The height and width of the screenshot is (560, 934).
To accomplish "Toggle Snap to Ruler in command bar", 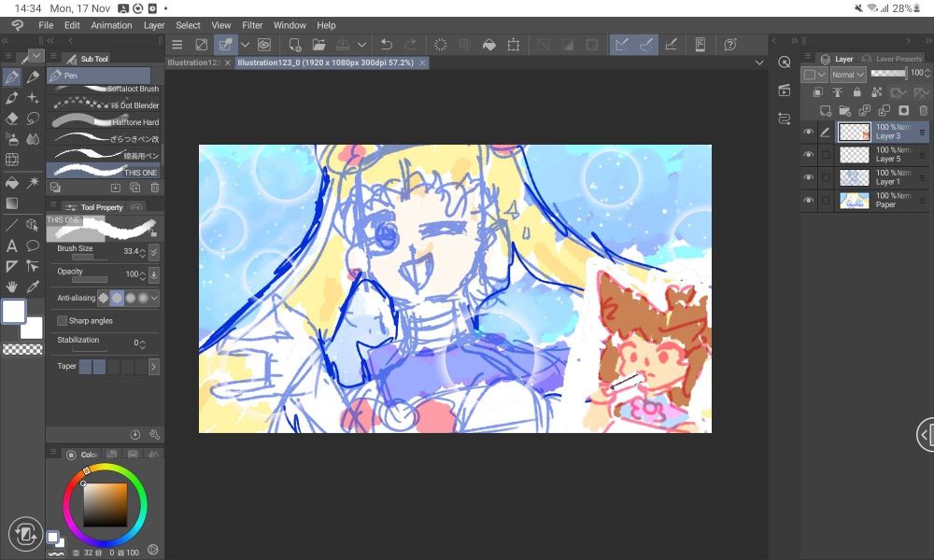I will [621, 45].
